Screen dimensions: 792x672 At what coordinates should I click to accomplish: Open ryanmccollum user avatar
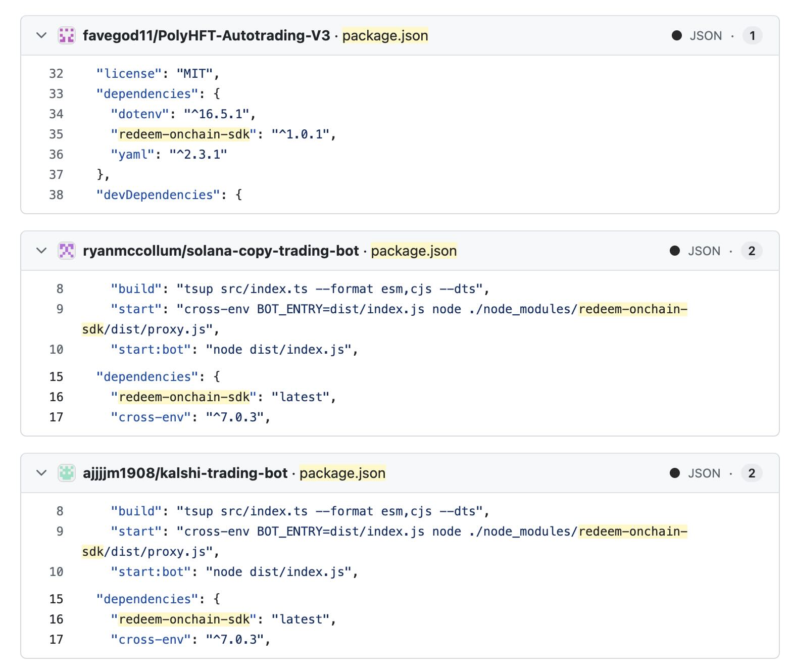(x=67, y=251)
